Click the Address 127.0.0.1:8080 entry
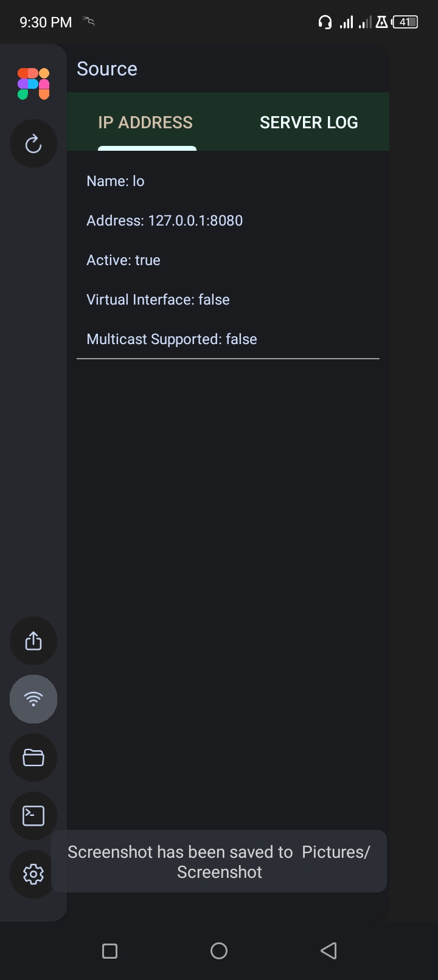438x980 pixels. (x=164, y=220)
